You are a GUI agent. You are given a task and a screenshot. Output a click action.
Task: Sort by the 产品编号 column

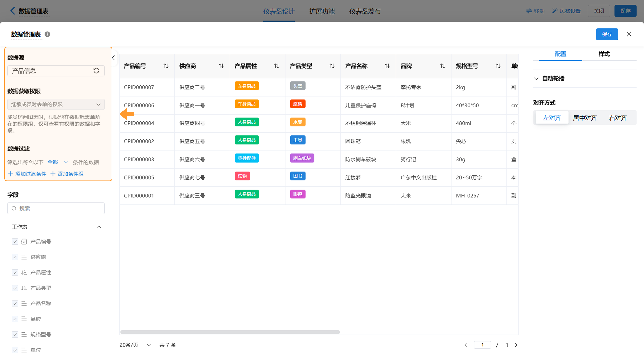tap(166, 66)
